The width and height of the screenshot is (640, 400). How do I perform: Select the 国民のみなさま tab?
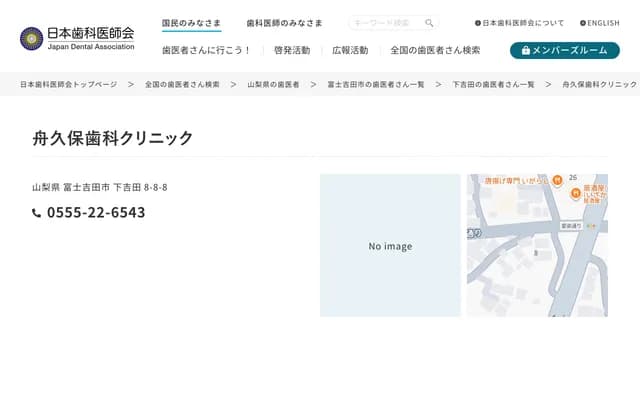[191, 22]
